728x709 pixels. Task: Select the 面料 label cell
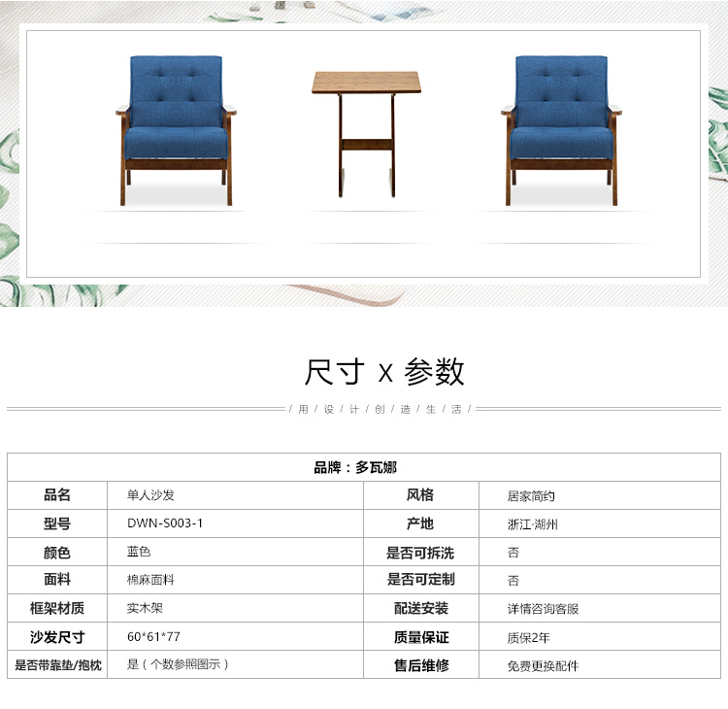[x=57, y=580]
